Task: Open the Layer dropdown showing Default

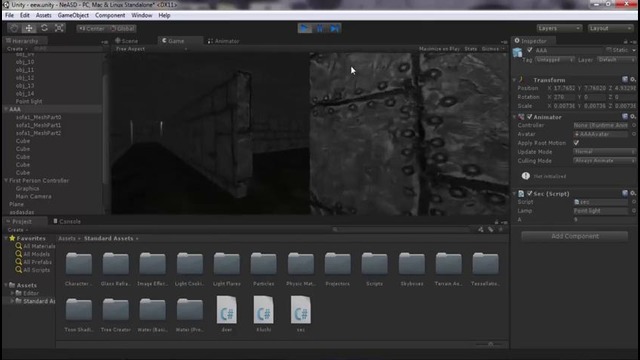Action: tap(616, 60)
